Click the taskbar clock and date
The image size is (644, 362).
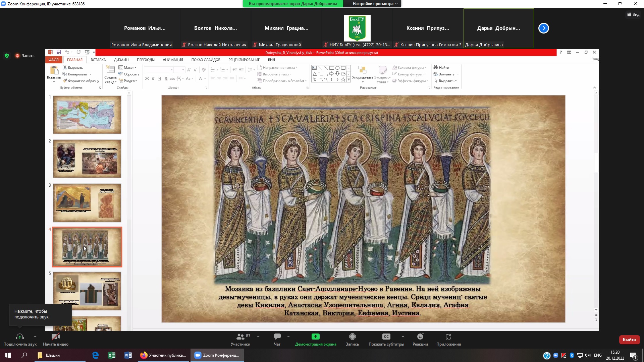[615, 355]
